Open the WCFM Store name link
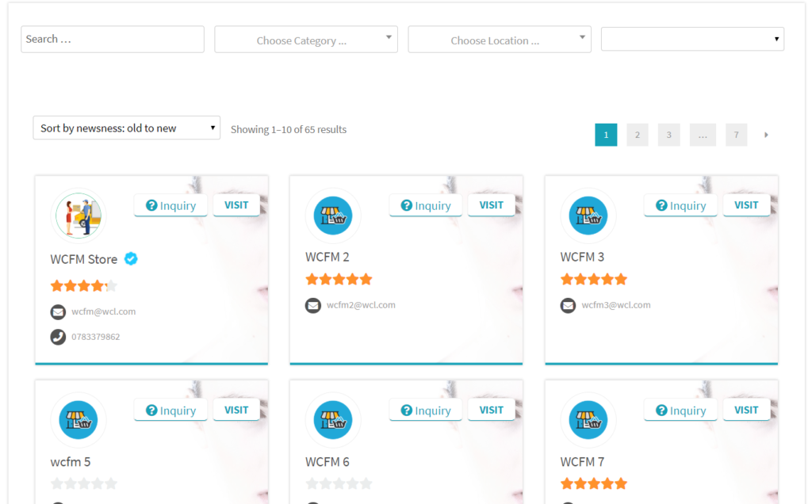The image size is (812, 504). coord(84,259)
